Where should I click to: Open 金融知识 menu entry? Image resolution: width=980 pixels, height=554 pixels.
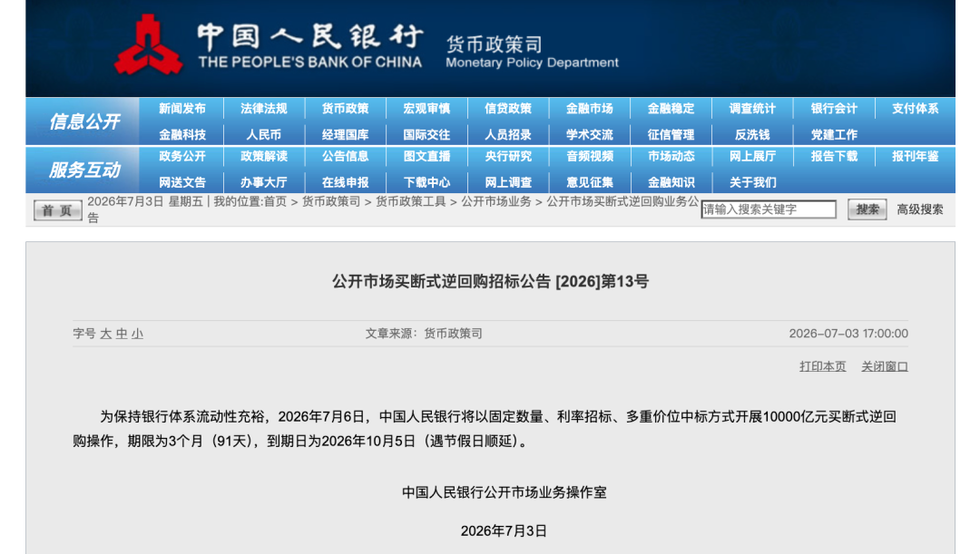click(x=671, y=182)
